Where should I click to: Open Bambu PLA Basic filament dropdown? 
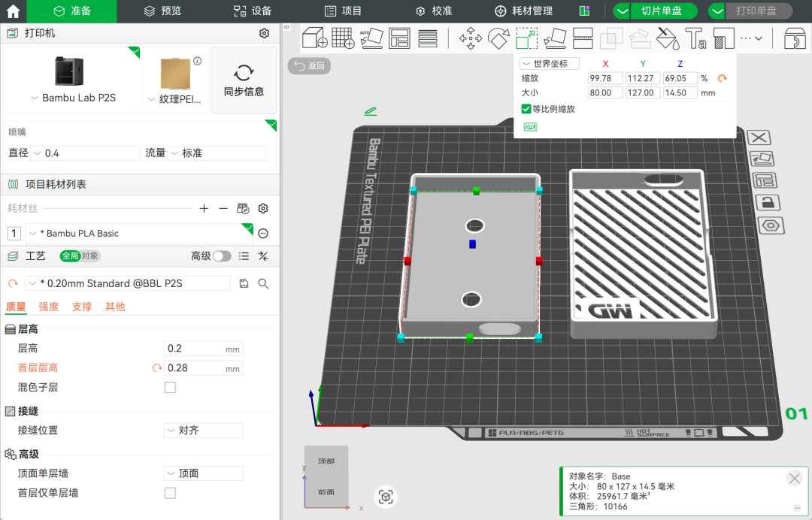(139, 234)
